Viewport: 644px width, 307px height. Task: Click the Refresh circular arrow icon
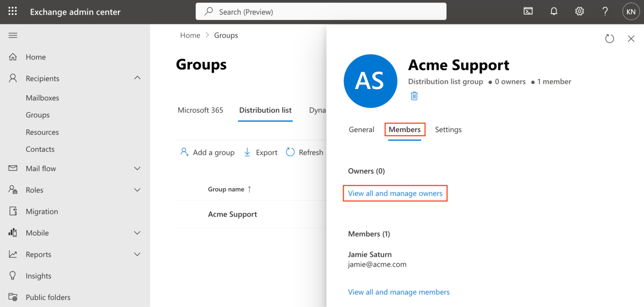pos(290,152)
